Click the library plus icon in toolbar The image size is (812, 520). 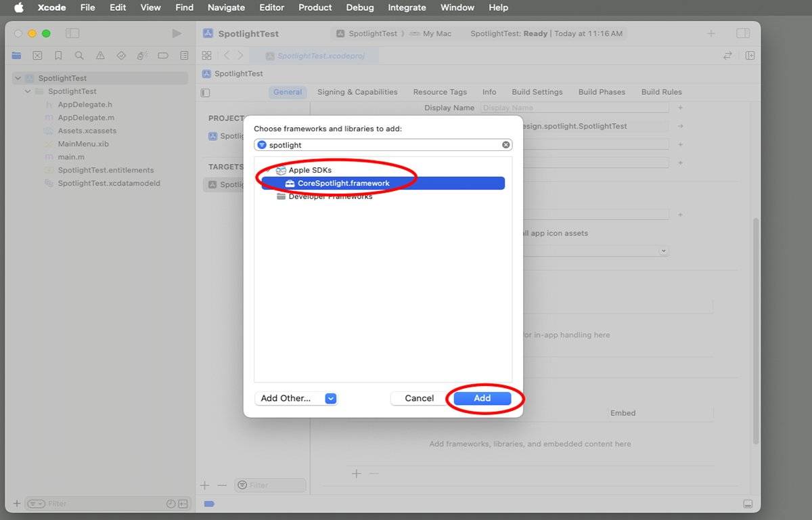[x=711, y=33]
